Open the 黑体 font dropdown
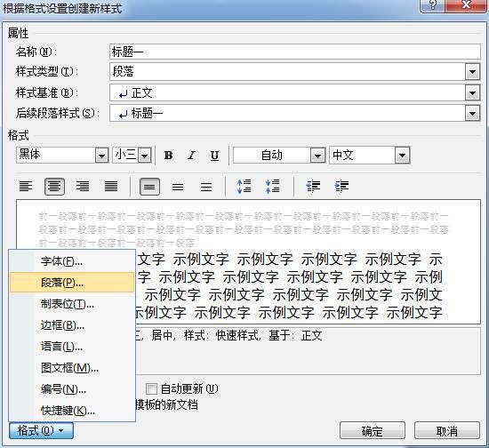The width and height of the screenshot is (489, 448). 101,156
